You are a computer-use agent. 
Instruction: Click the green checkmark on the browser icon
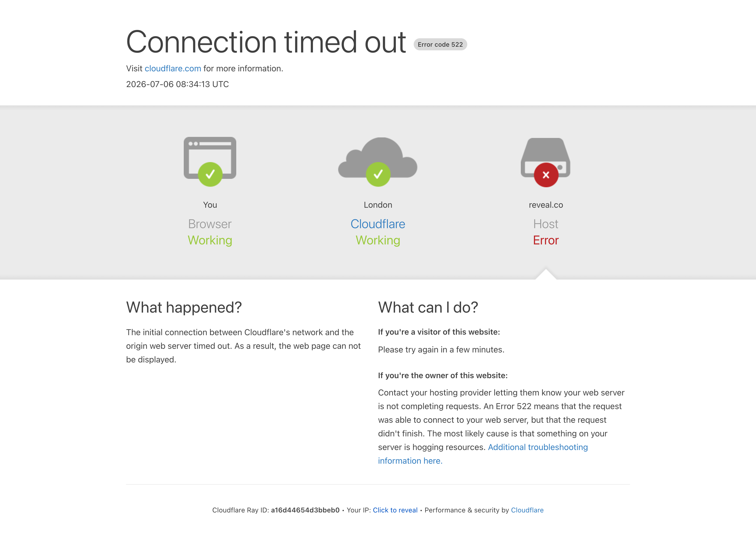tap(210, 174)
